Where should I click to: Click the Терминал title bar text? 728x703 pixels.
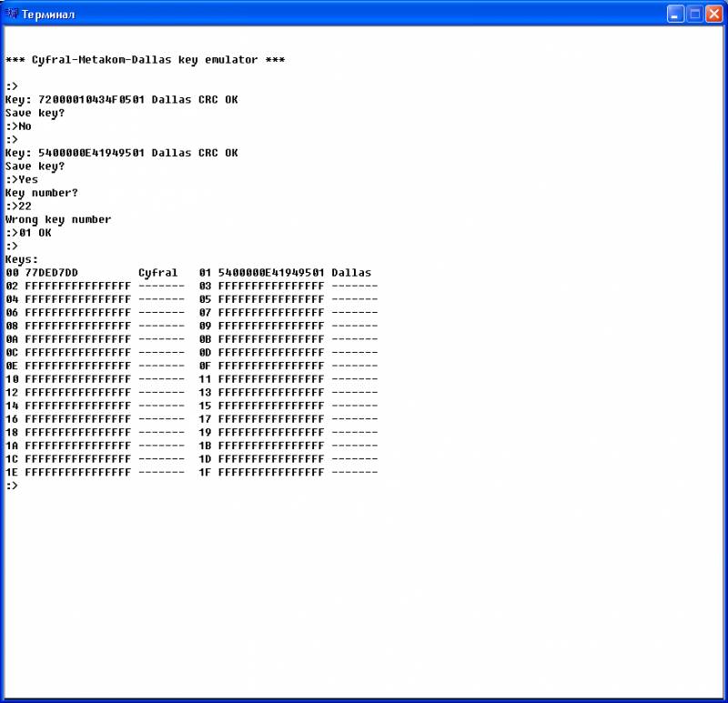pyautogui.click(x=48, y=15)
